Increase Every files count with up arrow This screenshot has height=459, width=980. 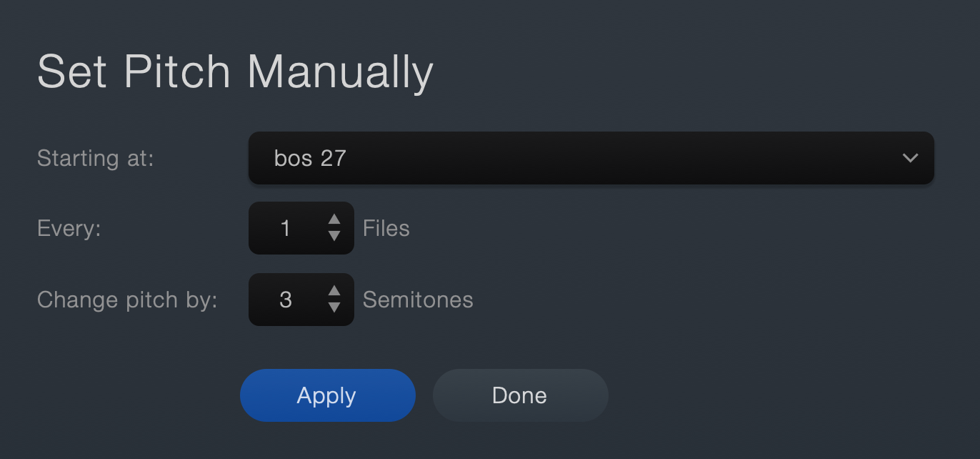(x=334, y=219)
